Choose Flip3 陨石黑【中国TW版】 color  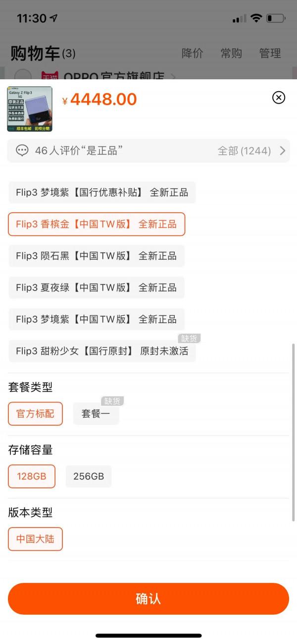click(97, 255)
